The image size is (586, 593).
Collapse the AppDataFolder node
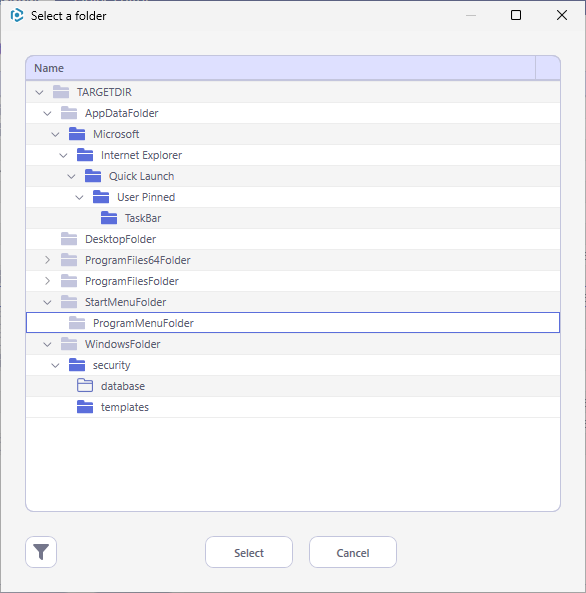(47, 113)
